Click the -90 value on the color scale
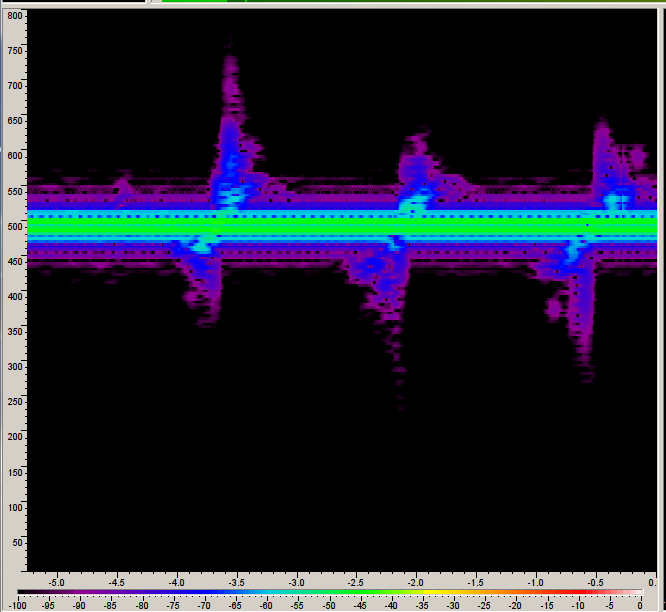This screenshot has height=612, width=666. click(x=79, y=606)
